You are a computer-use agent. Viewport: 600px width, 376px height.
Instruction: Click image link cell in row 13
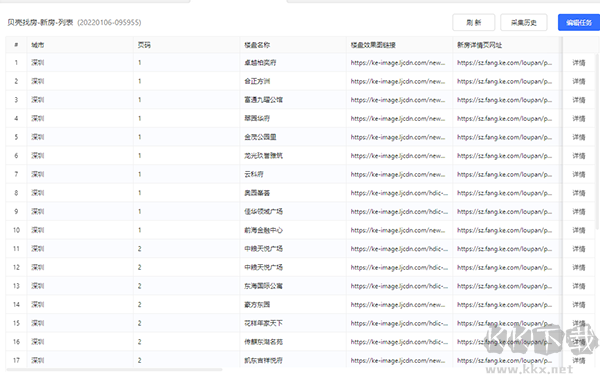coord(399,286)
